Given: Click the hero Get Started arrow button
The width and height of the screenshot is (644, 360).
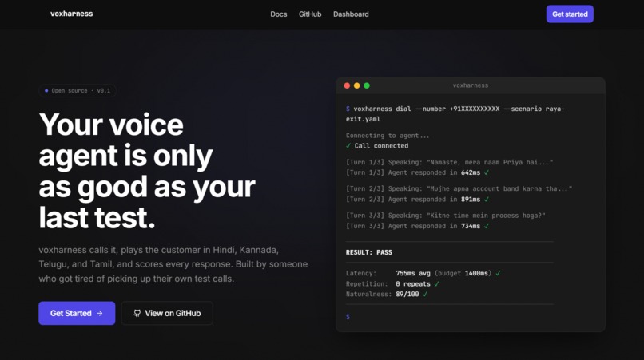Looking at the screenshot, I should [x=77, y=313].
